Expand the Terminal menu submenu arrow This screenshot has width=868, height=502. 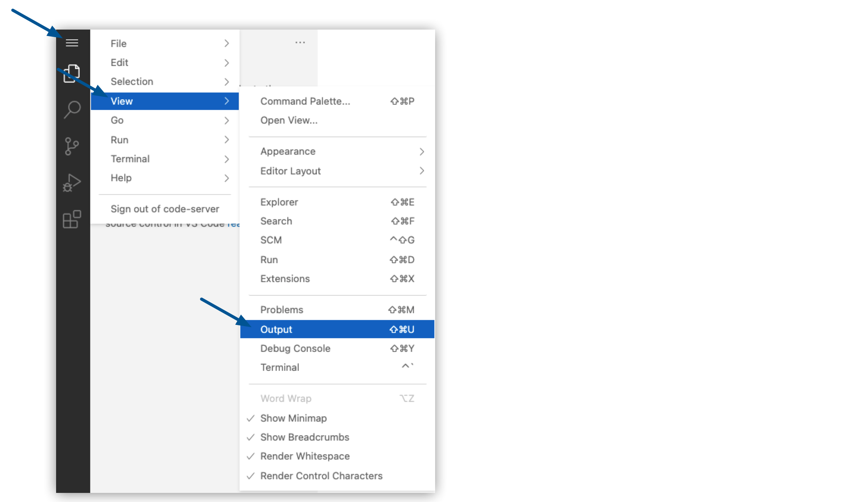coord(226,159)
